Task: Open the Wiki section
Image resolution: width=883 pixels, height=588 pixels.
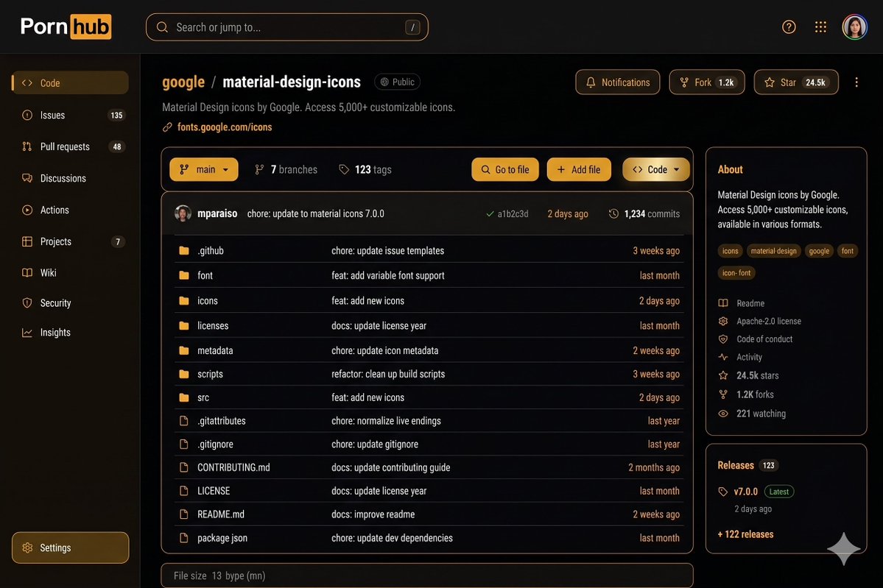Action: [71, 272]
